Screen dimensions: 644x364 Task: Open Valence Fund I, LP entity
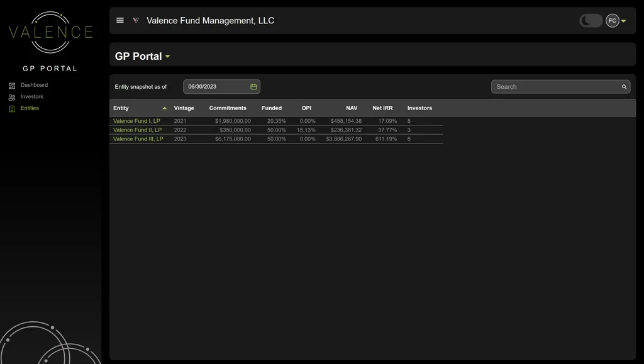[136, 121]
